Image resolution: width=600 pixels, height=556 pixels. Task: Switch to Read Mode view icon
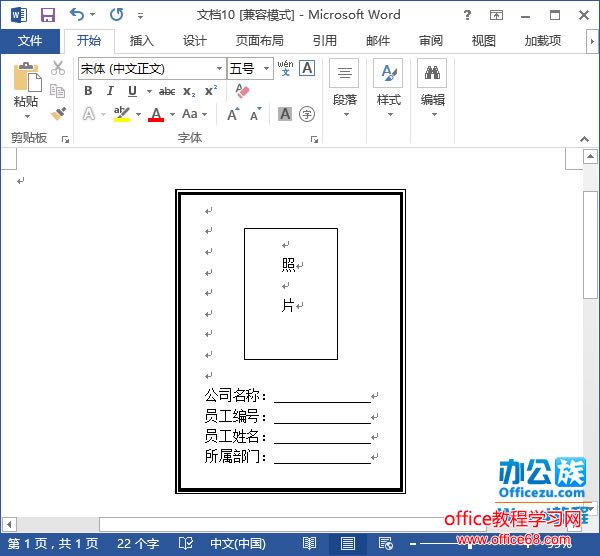click(309, 543)
